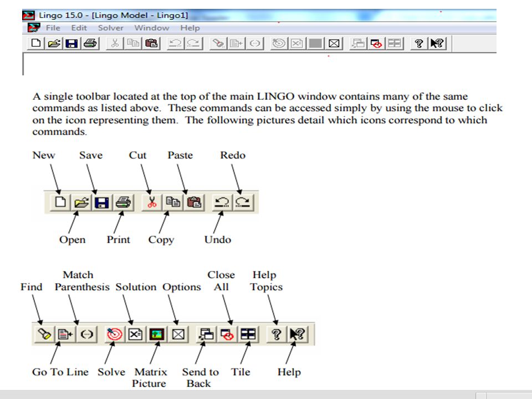Click New icon in Lingo window toolbar
The image size is (532, 399).
(x=36, y=43)
